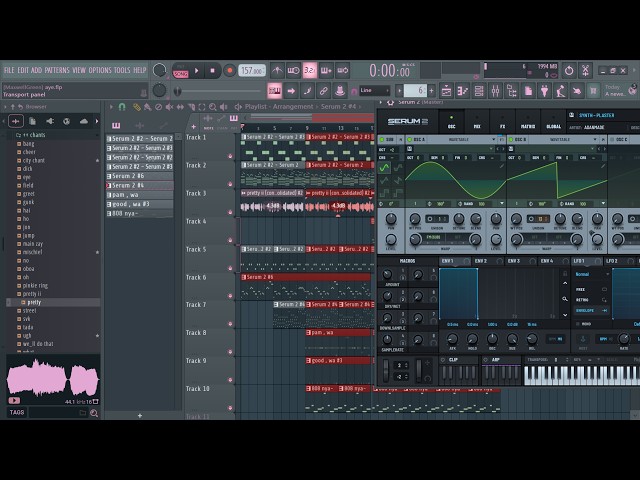Toggle the loop recording icon
Screen dimensions: 640x480
pyautogui.click(x=342, y=71)
